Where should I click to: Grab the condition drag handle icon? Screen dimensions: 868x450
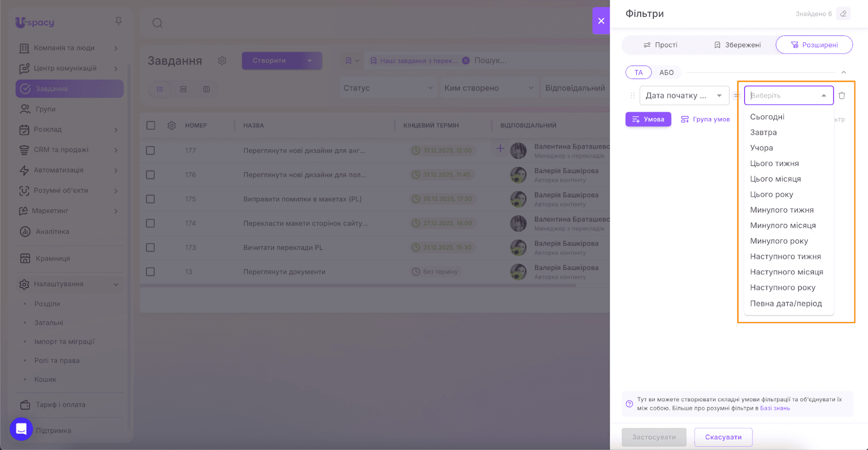[x=632, y=95]
